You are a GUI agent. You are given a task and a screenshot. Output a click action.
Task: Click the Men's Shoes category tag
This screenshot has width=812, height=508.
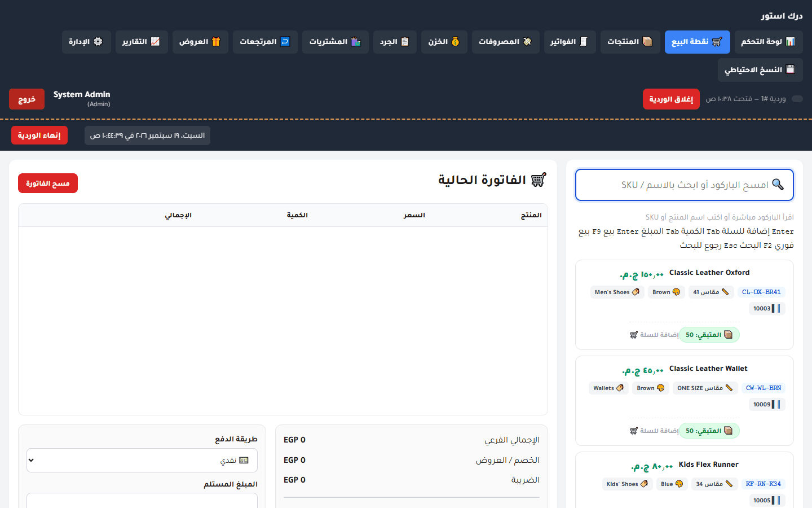[x=617, y=292]
